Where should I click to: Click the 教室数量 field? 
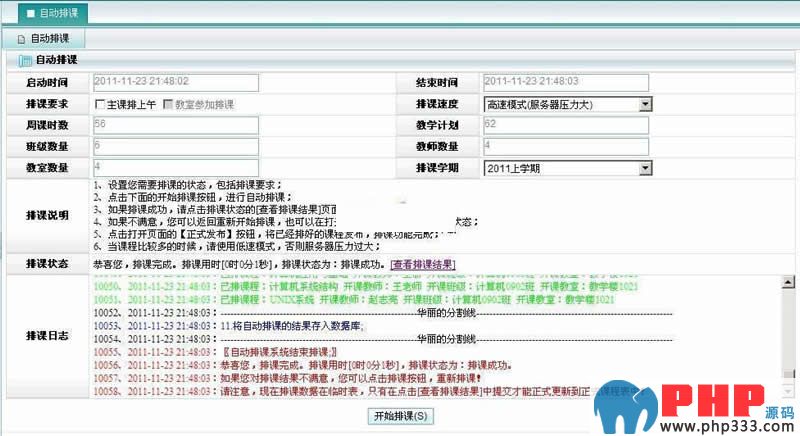(176, 168)
